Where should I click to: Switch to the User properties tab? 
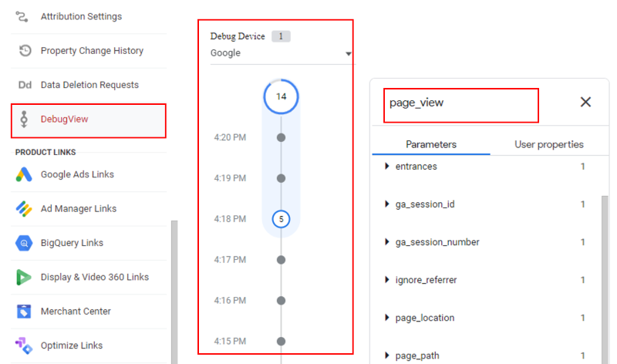549,144
